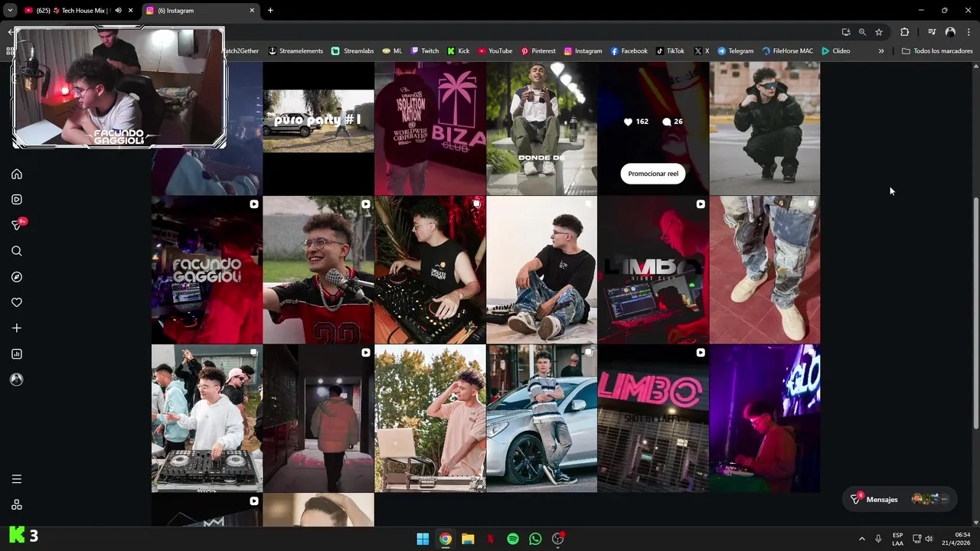Open the Facebook bookmark
Viewport: 980px width, 551px height.
[629, 51]
